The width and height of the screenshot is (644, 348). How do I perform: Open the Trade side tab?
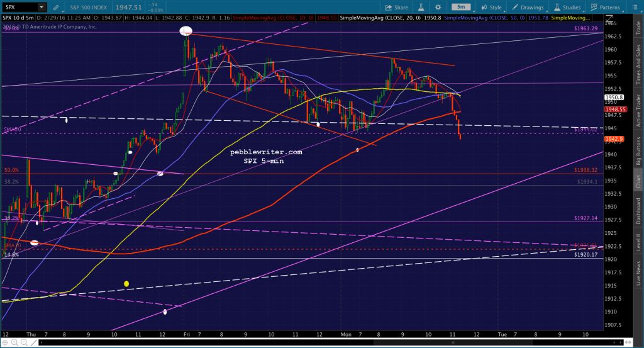pos(638,28)
